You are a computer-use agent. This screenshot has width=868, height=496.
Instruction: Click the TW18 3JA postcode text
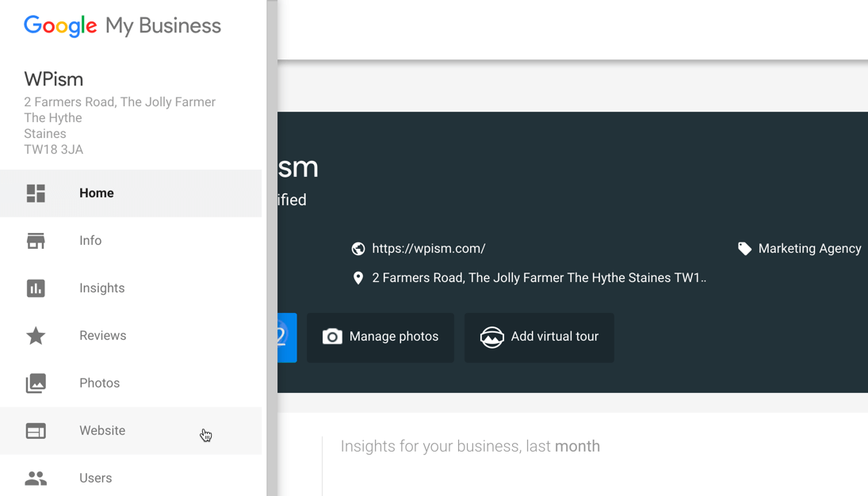(x=54, y=150)
